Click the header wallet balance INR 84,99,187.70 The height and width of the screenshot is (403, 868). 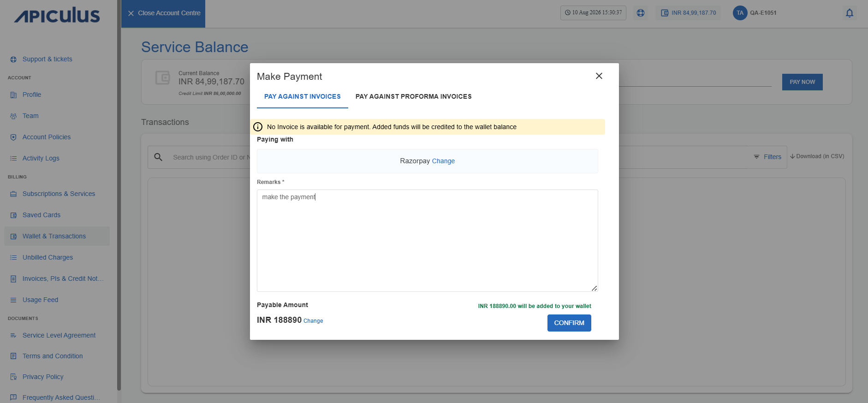[689, 13]
